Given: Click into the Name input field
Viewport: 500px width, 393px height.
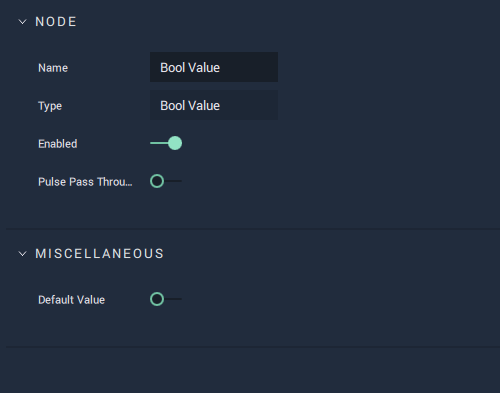Looking at the screenshot, I should coord(214,67).
